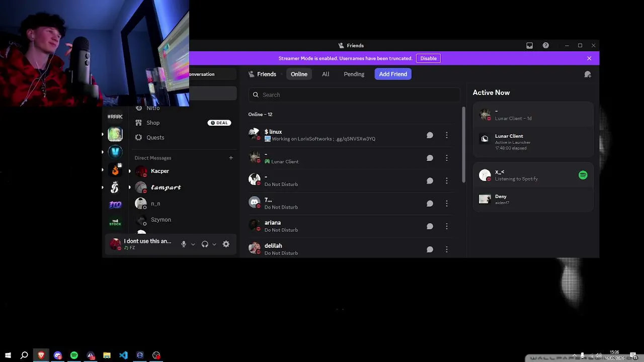
Task: Message delilah from friends list
Action: 430,249
